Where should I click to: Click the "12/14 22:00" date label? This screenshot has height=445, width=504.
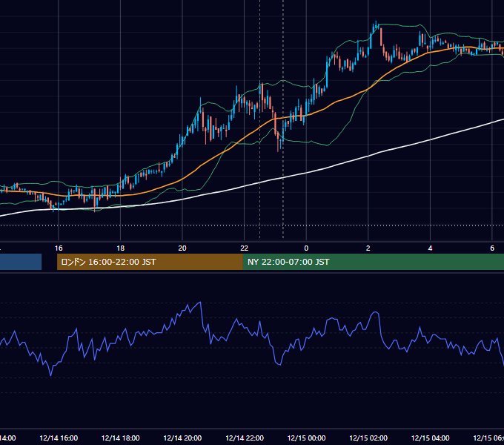coord(245,438)
